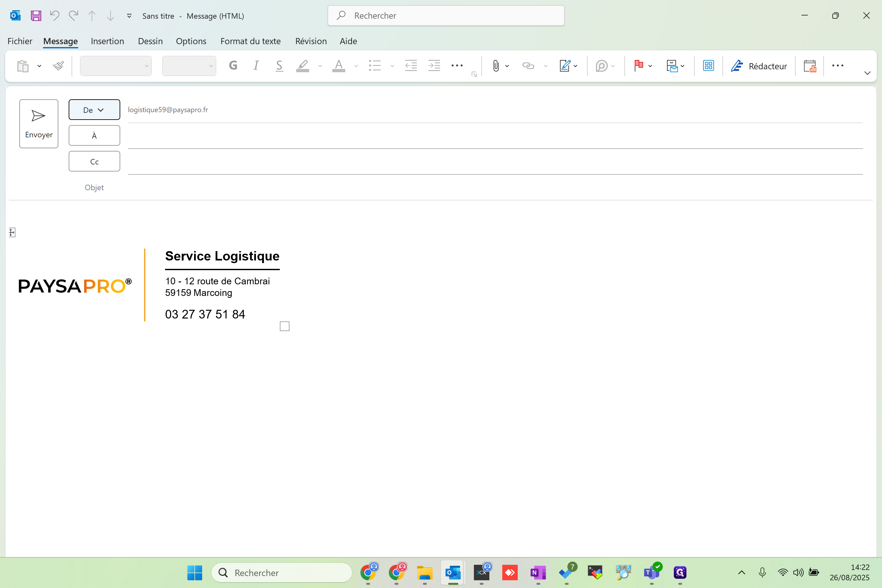The height and width of the screenshot is (588, 882).
Task: Toggle bold (G) formatting
Action: 233,66
